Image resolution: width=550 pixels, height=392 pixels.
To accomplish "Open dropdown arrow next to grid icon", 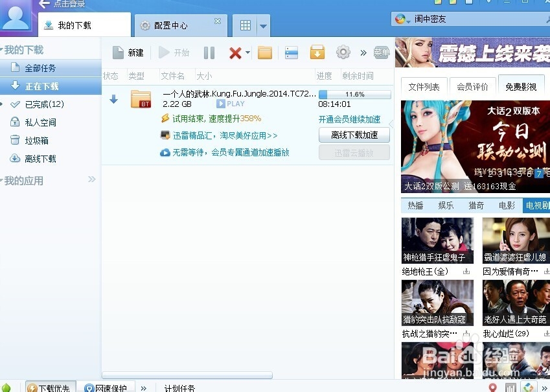I will tap(264, 26).
